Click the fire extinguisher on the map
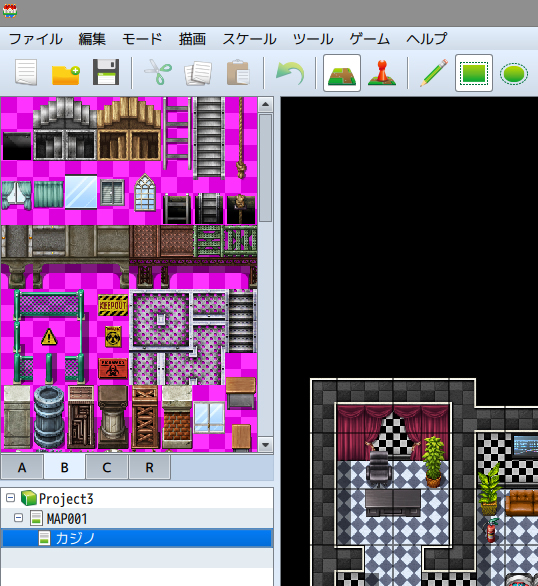The height and width of the screenshot is (586, 538). click(x=492, y=529)
